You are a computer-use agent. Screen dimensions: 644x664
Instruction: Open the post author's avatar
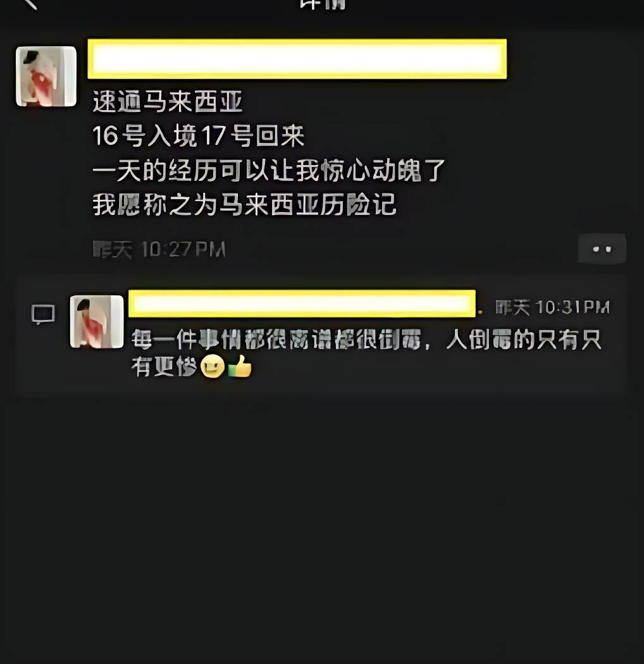(x=46, y=77)
